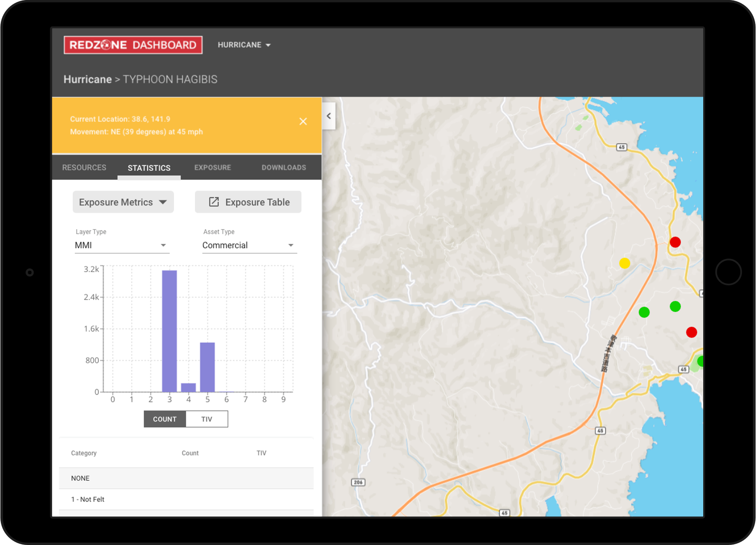Click the RedZone Dashboard logo
The height and width of the screenshot is (545, 756).
(x=133, y=45)
